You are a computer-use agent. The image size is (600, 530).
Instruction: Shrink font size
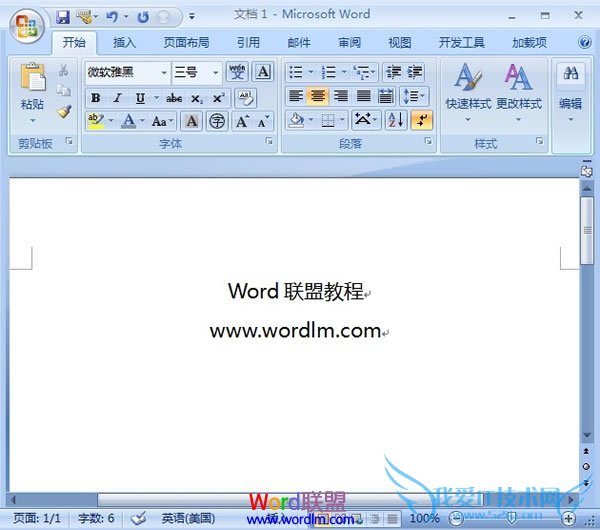(x=263, y=122)
